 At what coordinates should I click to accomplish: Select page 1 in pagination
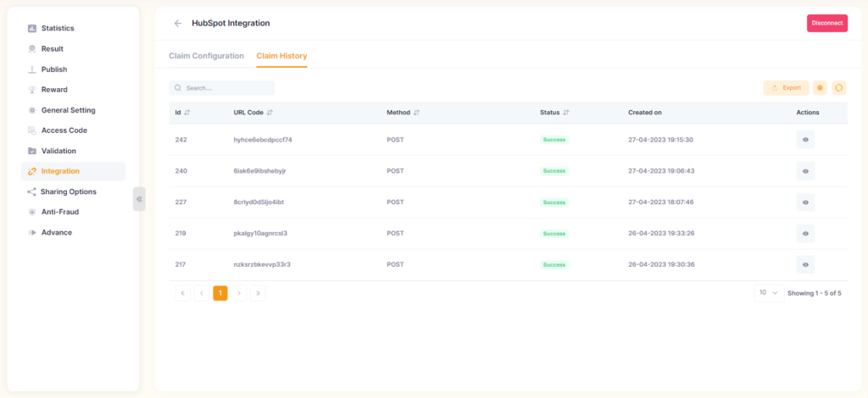pos(220,293)
